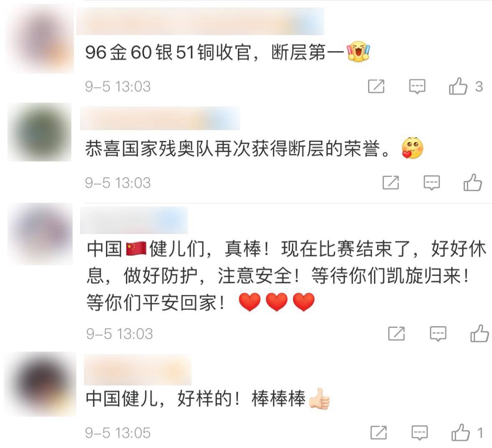Image resolution: width=492 pixels, height=448 pixels.
Task: Repost the 棒棒棒 comment
Action: [x=378, y=433]
